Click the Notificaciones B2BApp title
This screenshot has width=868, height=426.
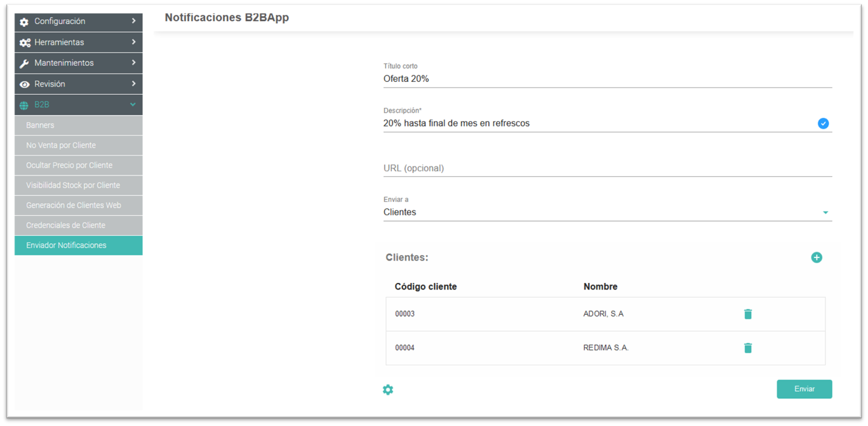(227, 17)
